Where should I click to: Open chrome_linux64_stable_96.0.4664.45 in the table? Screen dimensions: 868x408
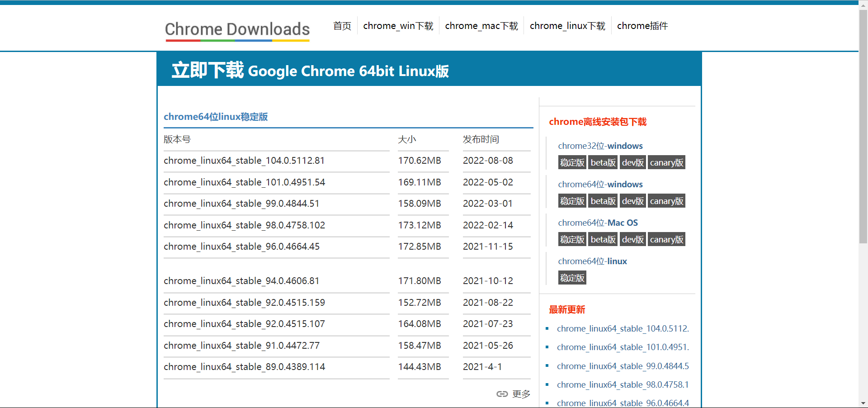(241, 247)
